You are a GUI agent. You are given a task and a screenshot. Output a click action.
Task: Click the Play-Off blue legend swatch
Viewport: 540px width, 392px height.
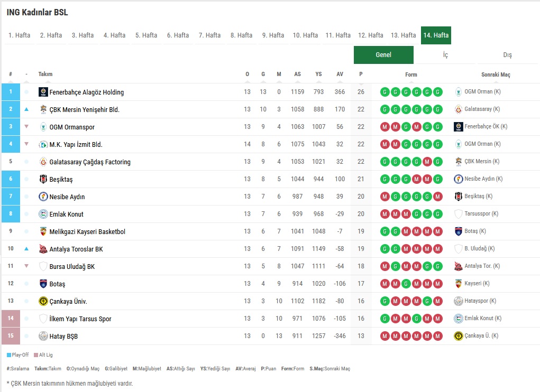(9, 355)
